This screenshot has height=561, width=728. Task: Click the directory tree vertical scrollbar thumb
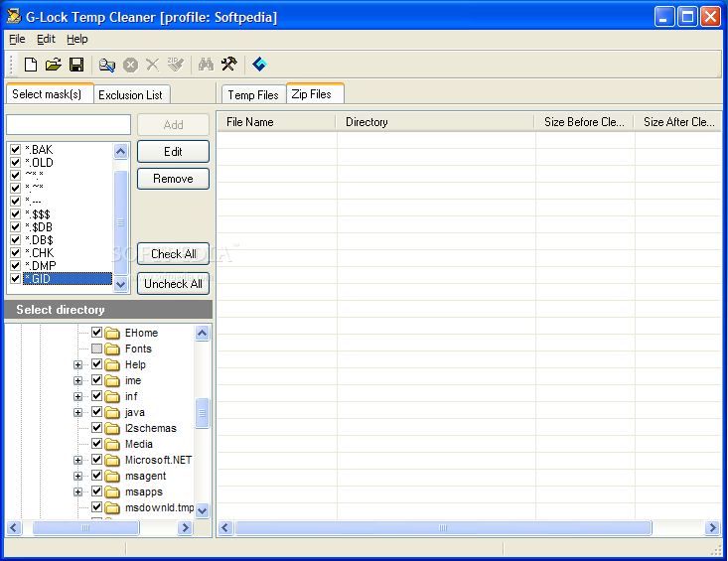(x=202, y=413)
